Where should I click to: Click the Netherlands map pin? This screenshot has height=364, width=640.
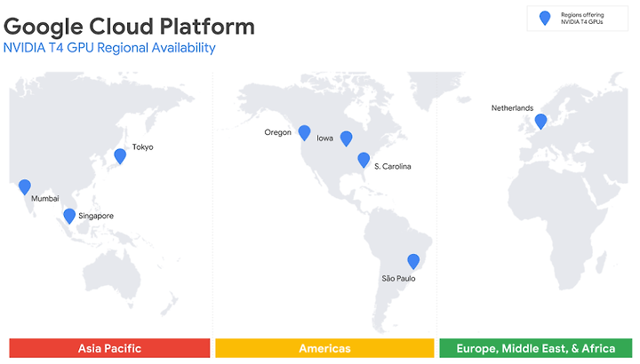click(540, 121)
